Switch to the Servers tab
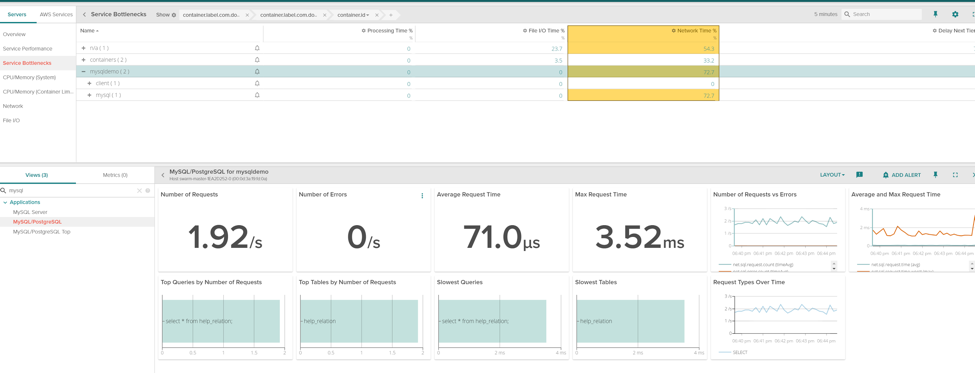975x373 pixels. click(17, 14)
